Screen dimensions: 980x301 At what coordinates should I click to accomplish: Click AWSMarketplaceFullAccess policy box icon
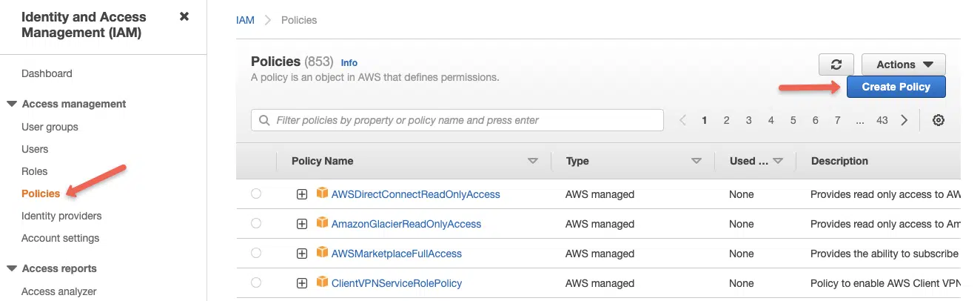point(322,253)
